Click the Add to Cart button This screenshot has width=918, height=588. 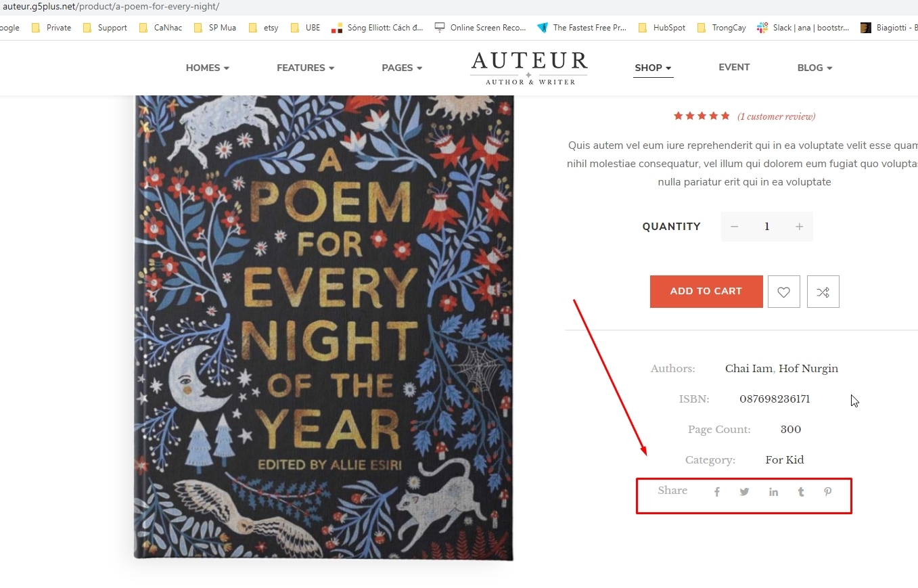click(706, 292)
